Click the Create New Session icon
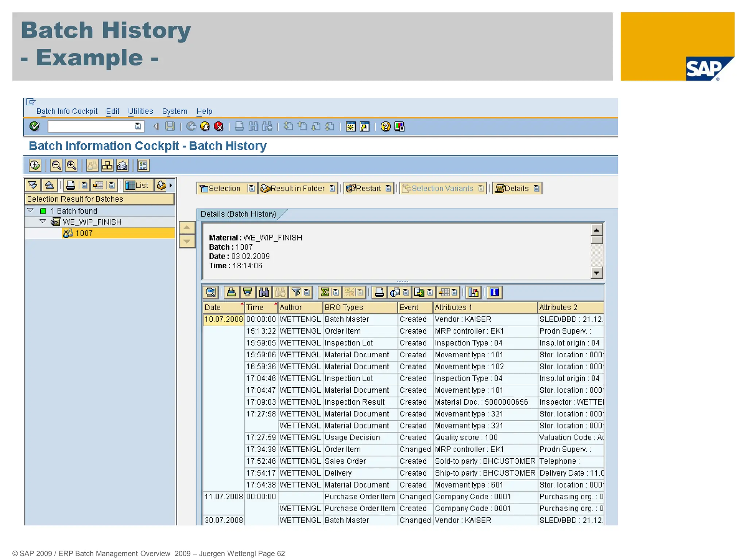Screen dimensions: 747x560 click(x=351, y=127)
